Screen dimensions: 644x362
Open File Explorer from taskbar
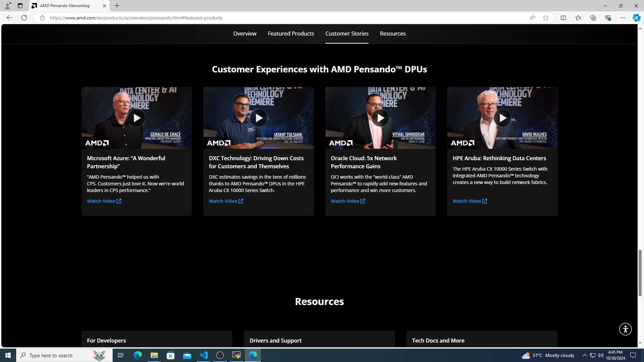tap(154, 355)
